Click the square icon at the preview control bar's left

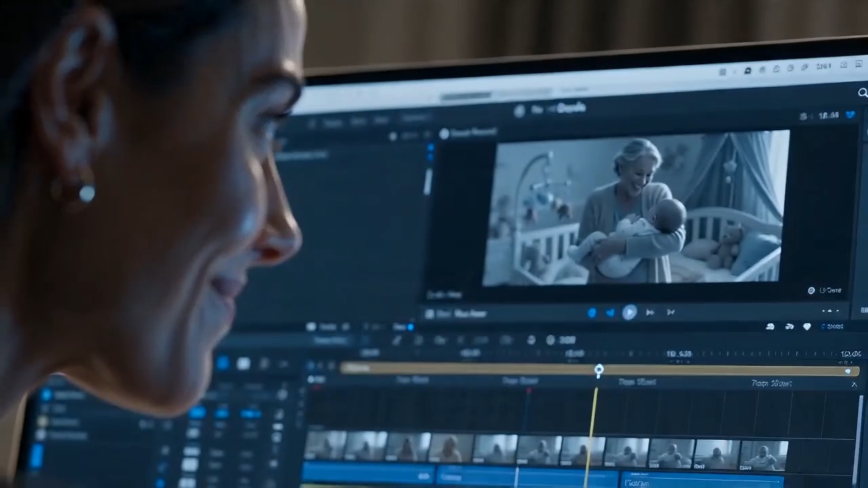(x=429, y=313)
